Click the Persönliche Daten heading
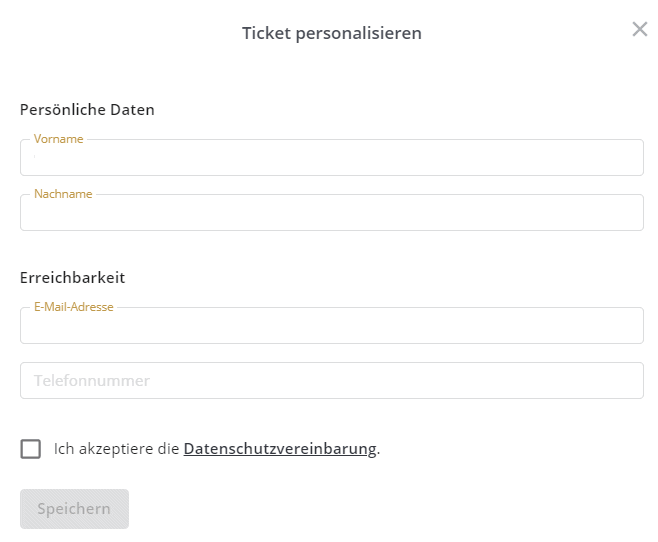 coord(87,109)
